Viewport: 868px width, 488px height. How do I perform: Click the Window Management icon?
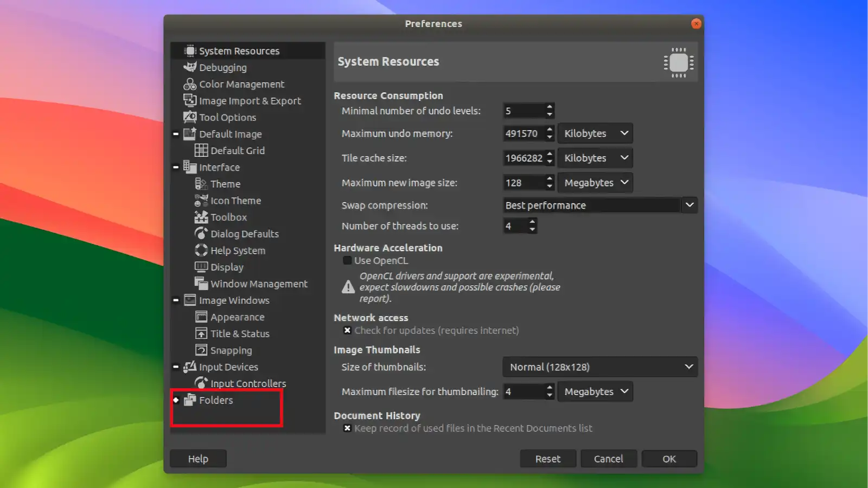[201, 283]
